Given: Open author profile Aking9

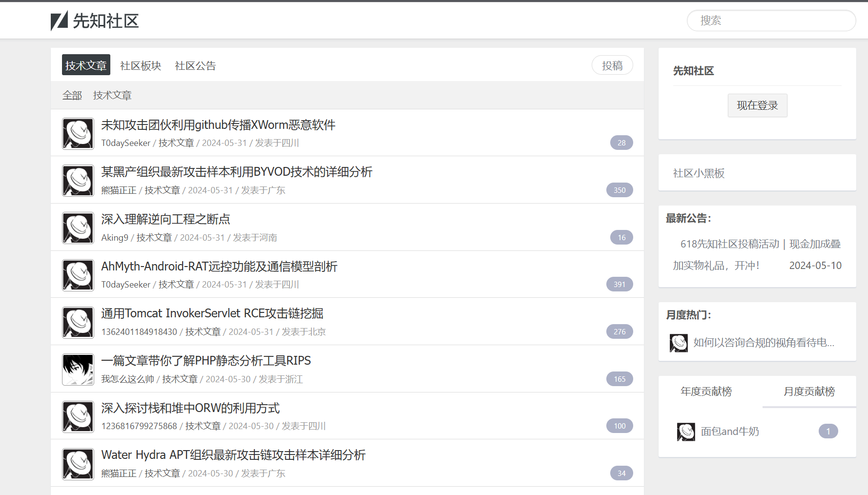Looking at the screenshot, I should click(x=115, y=238).
